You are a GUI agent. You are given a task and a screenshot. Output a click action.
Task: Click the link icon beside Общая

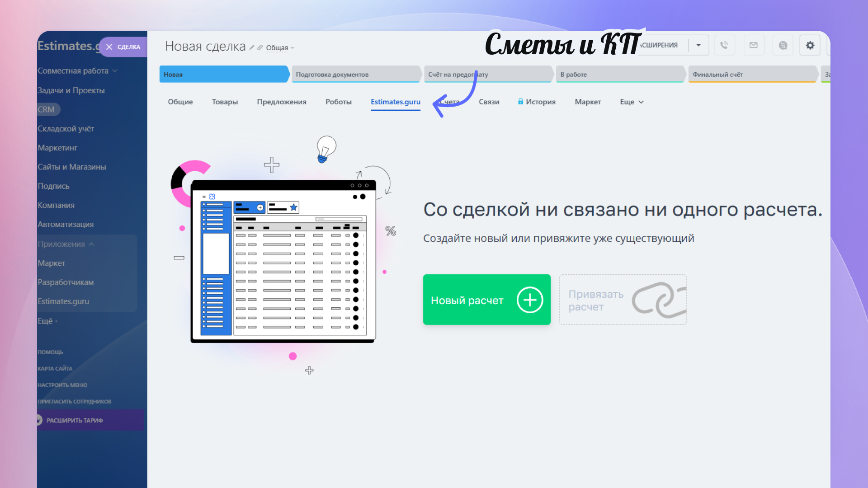[260, 47]
